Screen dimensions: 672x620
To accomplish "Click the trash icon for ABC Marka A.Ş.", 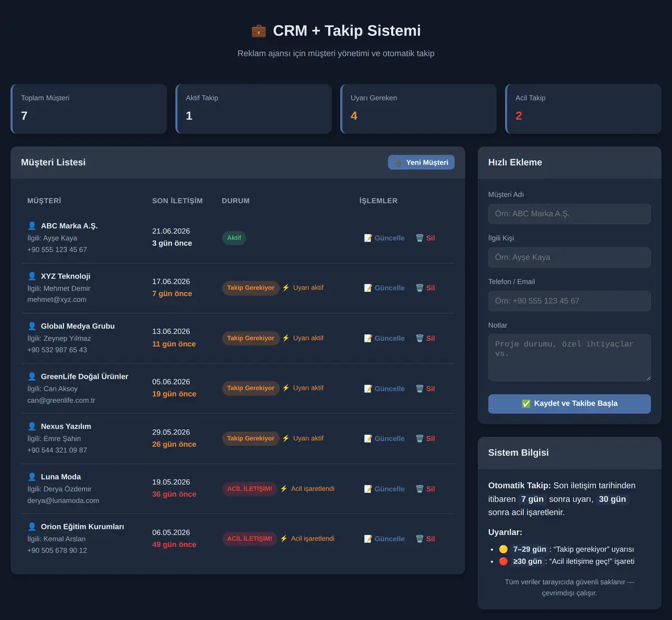I will tap(419, 238).
